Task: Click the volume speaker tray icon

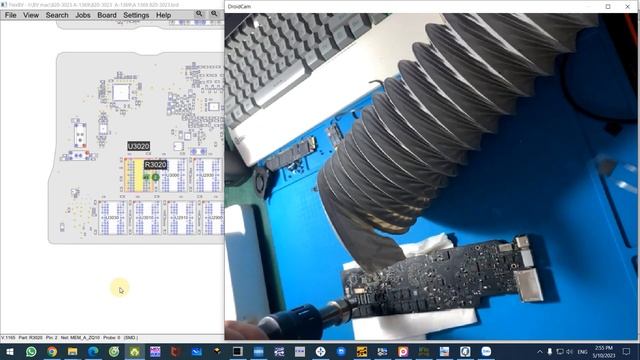Action: click(x=570, y=351)
